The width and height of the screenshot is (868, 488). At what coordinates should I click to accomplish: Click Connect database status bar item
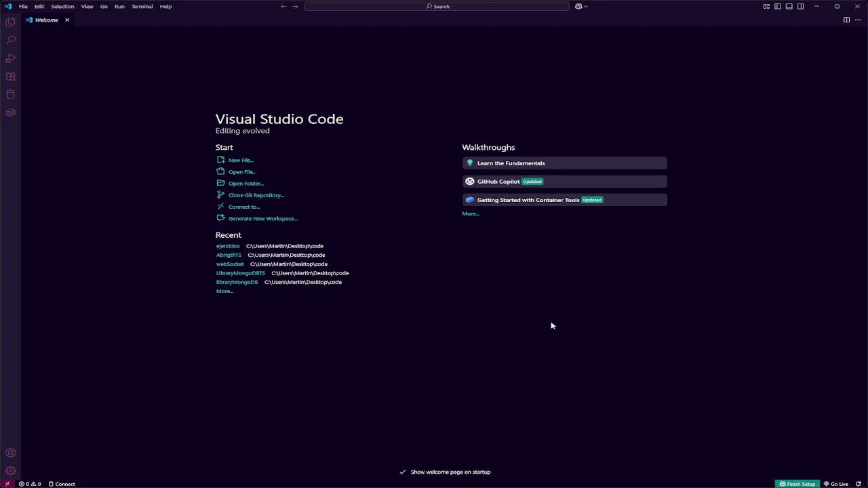(62, 484)
